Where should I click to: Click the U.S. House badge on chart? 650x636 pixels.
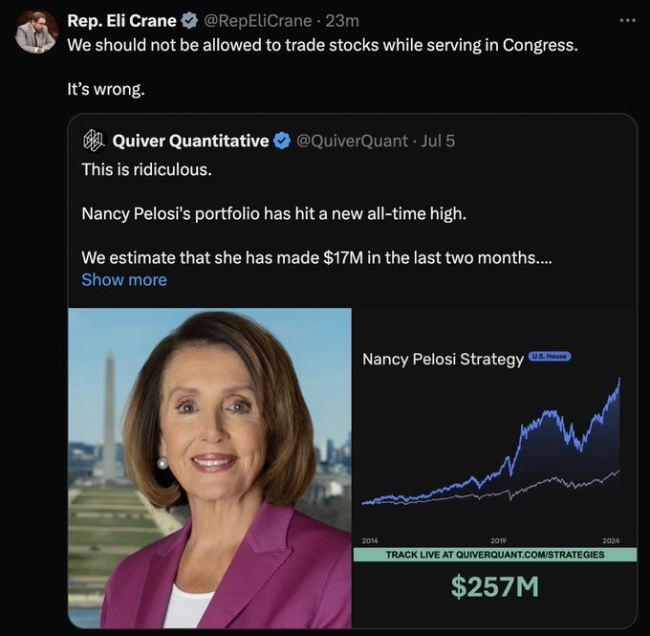(x=549, y=356)
